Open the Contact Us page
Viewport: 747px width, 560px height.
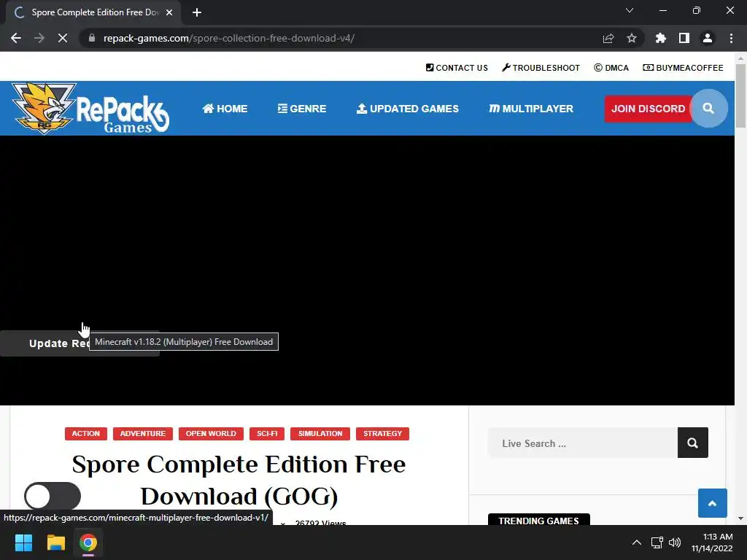(457, 68)
